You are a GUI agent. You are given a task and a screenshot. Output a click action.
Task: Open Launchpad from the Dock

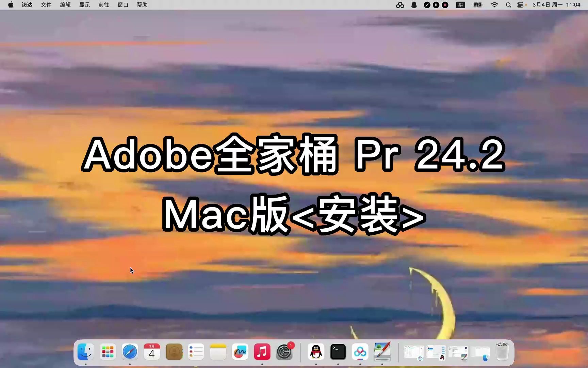click(108, 352)
